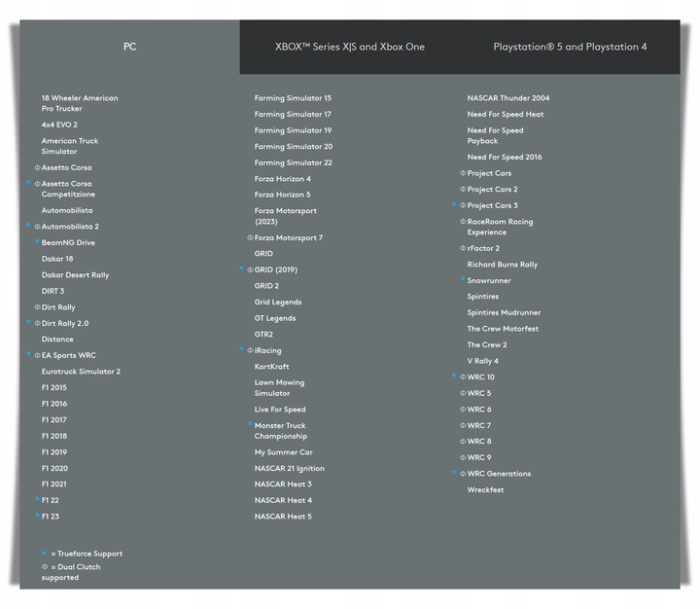
Task: Click the Trueforce dot next to BeamNG Drive
Action: pyautogui.click(x=37, y=241)
